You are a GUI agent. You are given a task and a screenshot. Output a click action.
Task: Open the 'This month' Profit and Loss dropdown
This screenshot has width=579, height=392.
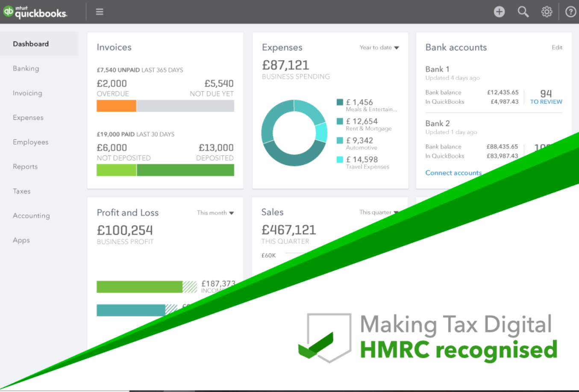click(x=215, y=213)
